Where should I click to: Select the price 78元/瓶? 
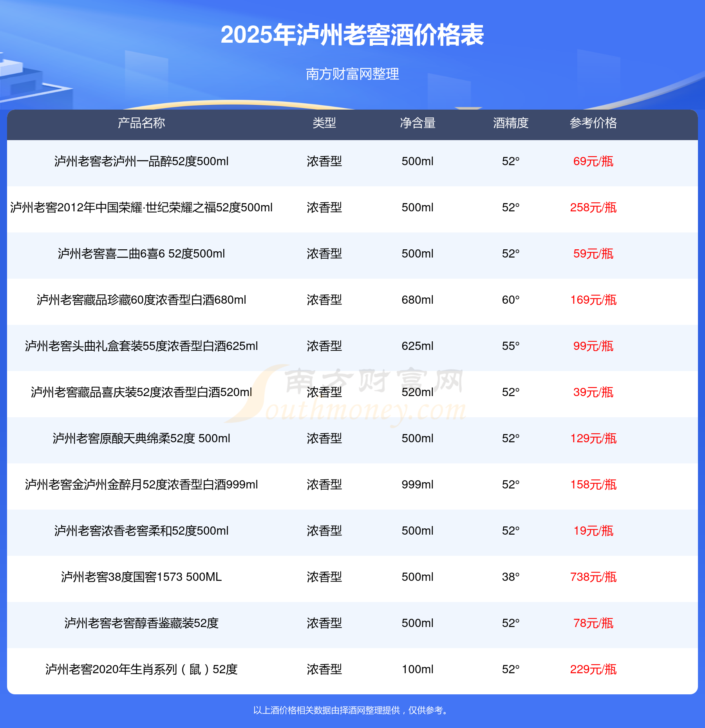(593, 623)
